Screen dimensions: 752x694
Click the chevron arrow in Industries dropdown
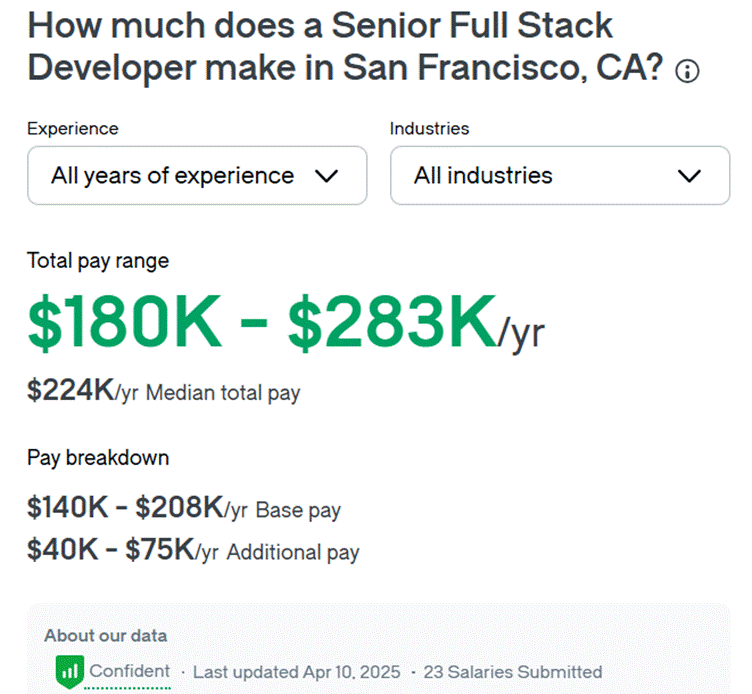point(689,176)
